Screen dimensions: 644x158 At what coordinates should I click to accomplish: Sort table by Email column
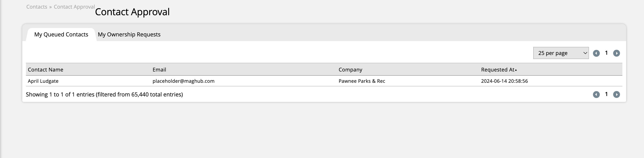[159, 70]
